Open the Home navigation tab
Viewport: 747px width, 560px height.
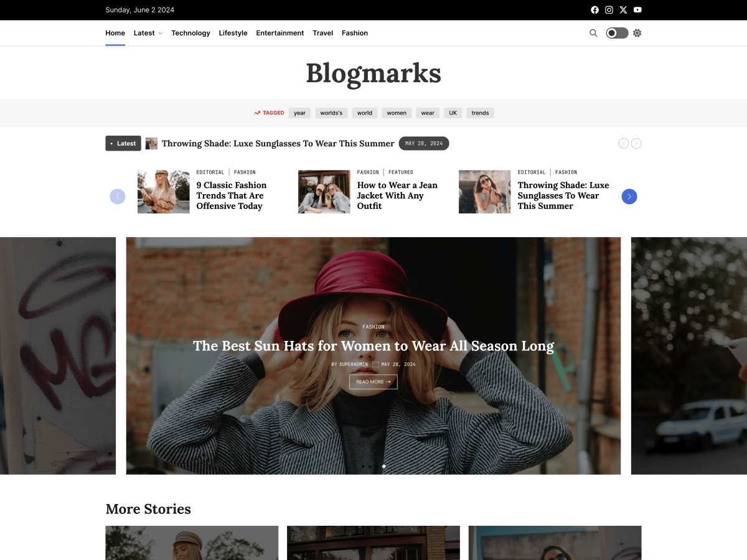(115, 33)
